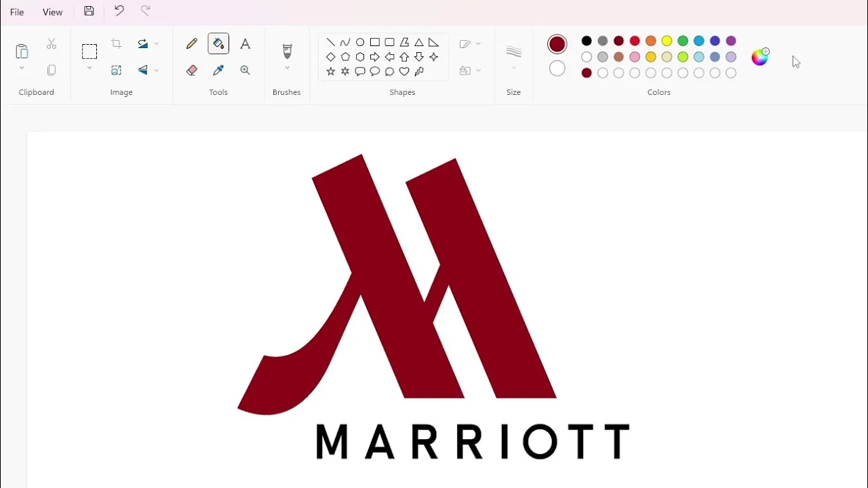Pick the Triangle shape
Image resolution: width=868 pixels, height=488 pixels.
pyautogui.click(x=419, y=42)
